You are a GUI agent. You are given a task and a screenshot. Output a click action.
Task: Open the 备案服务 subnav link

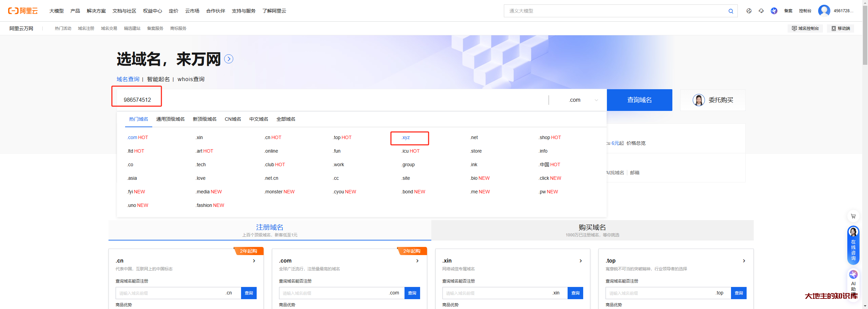(x=155, y=28)
